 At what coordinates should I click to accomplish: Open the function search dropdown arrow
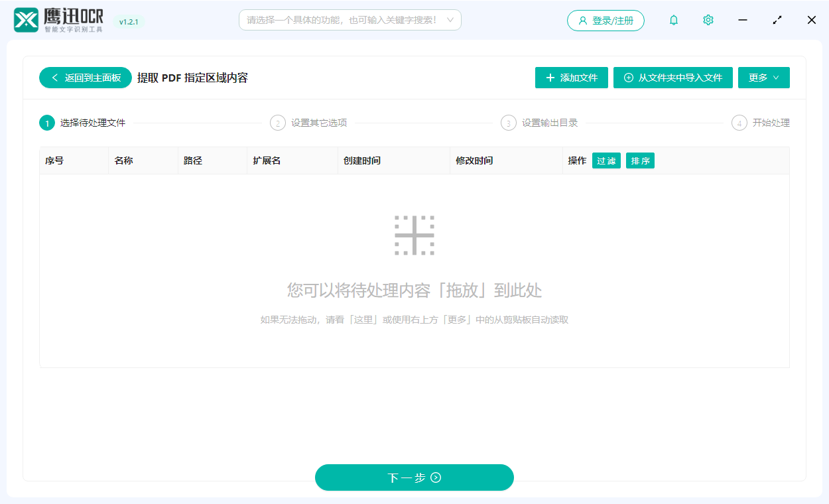pyautogui.click(x=450, y=20)
